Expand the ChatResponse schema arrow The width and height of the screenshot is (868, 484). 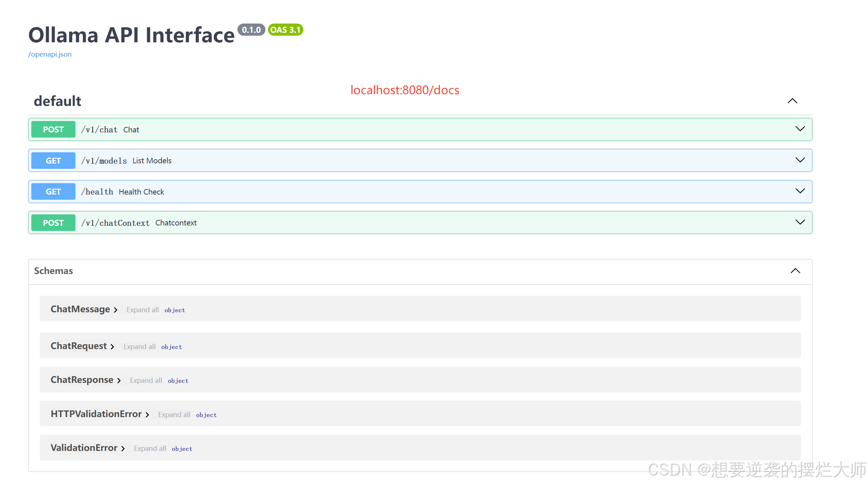pyautogui.click(x=119, y=381)
